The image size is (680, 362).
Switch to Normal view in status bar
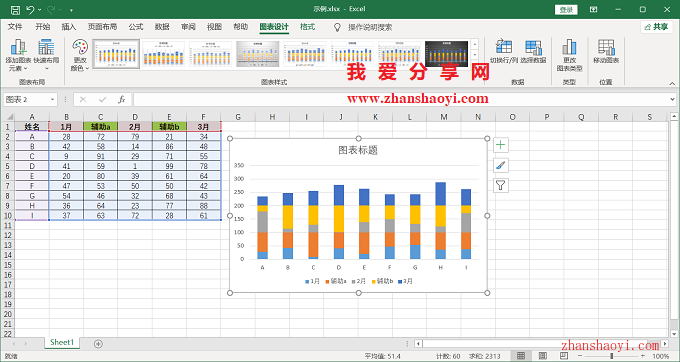(521, 356)
